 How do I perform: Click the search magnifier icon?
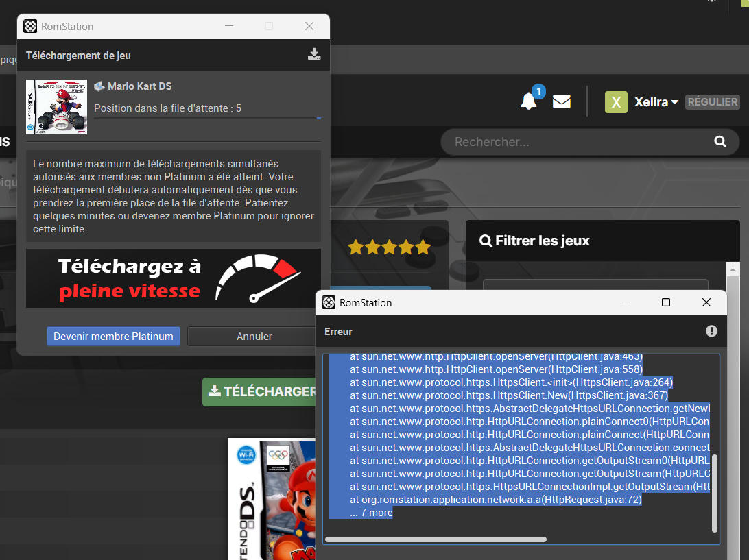[x=720, y=142]
